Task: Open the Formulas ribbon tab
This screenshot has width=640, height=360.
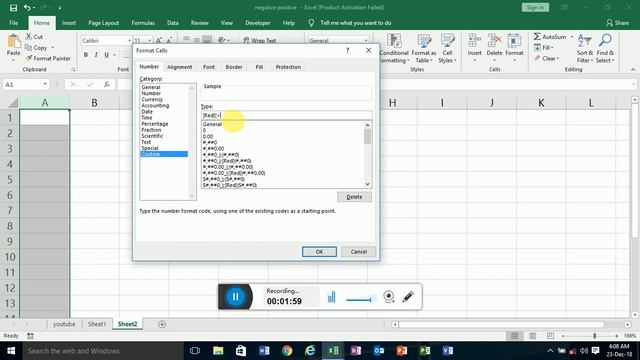Action: click(143, 23)
